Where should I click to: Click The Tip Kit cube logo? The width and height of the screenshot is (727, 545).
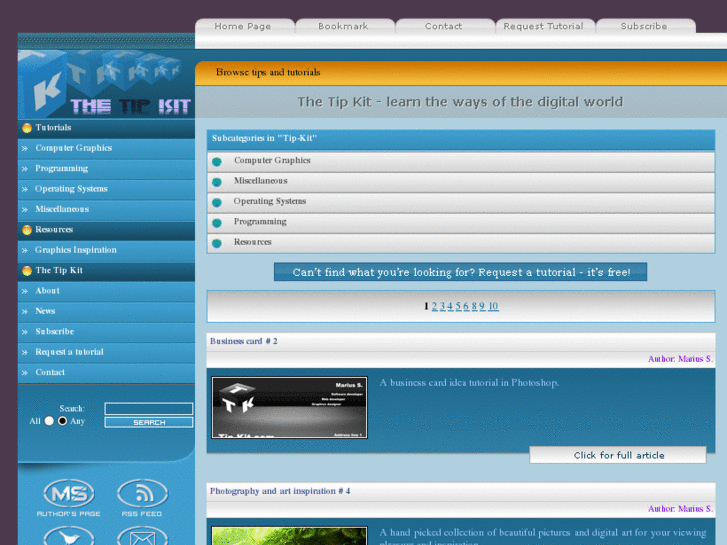click(x=106, y=83)
